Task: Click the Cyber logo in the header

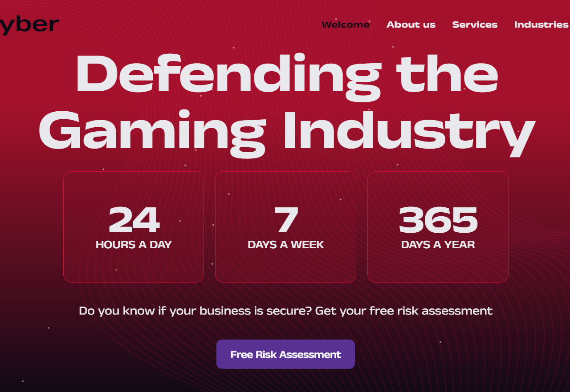Action: point(29,25)
